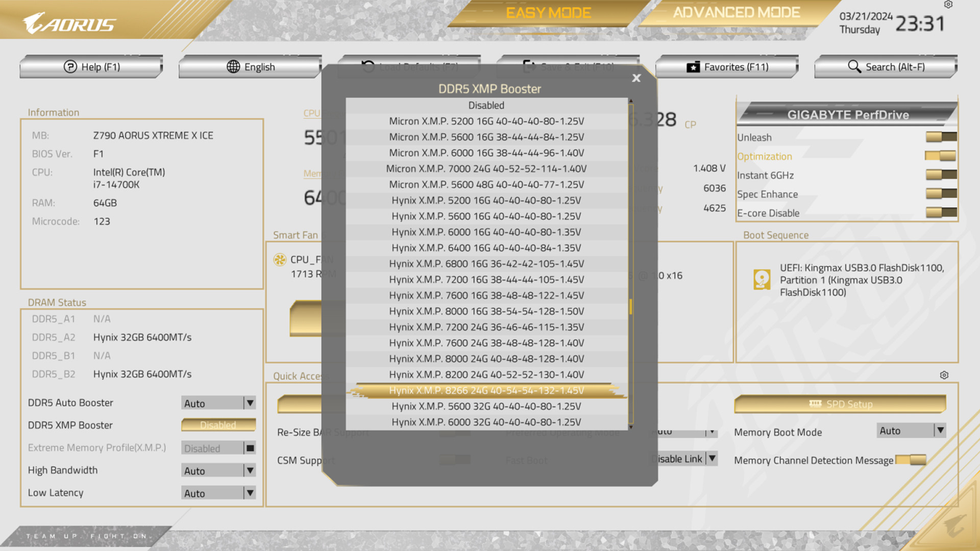Open Help (F1) button

pyautogui.click(x=91, y=67)
